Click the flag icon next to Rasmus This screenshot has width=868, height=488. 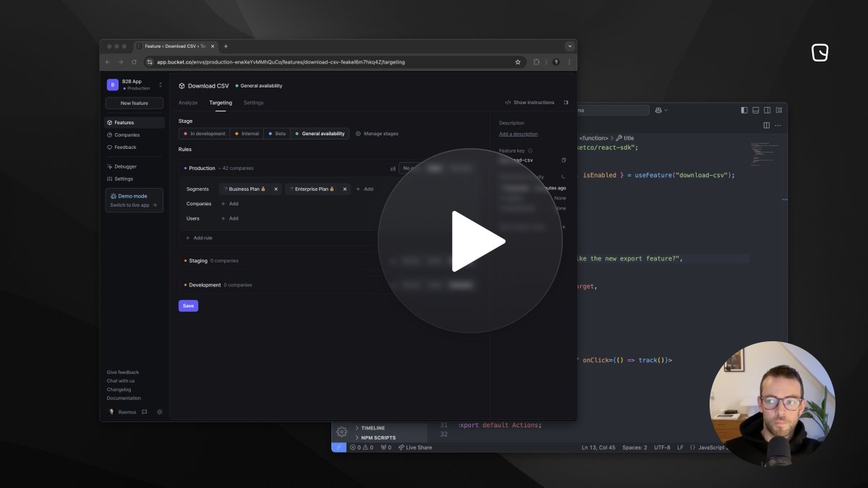click(x=145, y=412)
